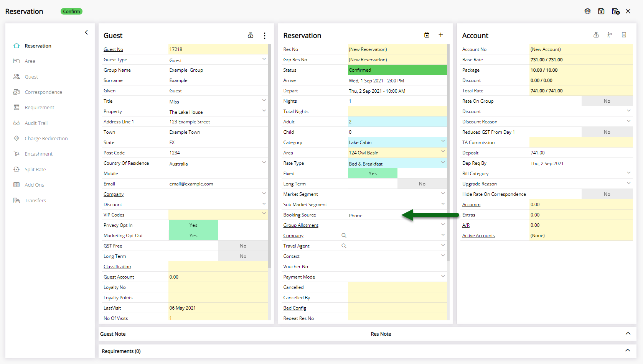The image size is (643, 364).
Task: Click the Correspondence icon in sidebar
Action: coord(16,92)
